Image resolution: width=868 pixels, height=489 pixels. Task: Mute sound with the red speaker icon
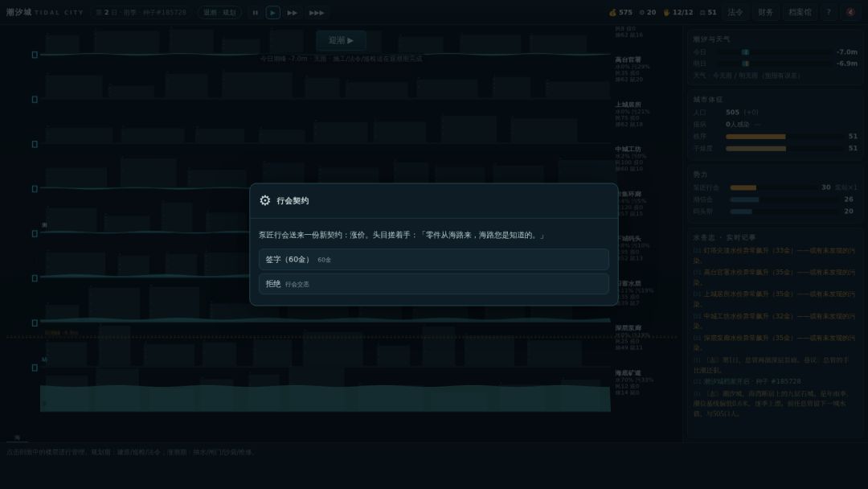851,12
